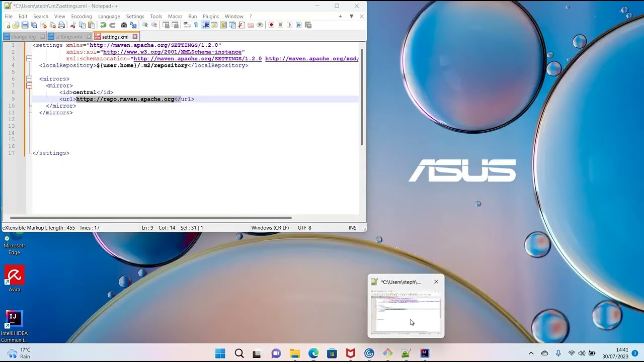Open Windows Start menu
The width and height of the screenshot is (644, 362).
point(220,353)
